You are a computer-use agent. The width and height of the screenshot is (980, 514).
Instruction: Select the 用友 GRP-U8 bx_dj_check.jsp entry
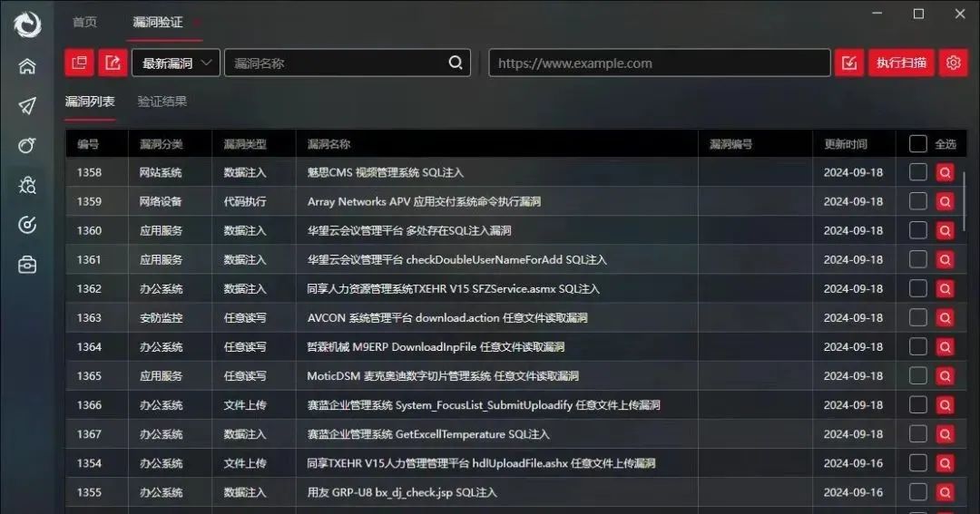(402, 492)
